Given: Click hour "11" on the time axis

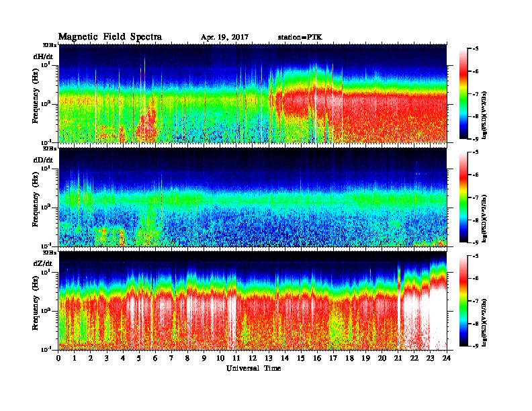Looking at the screenshot, I should [x=236, y=359].
